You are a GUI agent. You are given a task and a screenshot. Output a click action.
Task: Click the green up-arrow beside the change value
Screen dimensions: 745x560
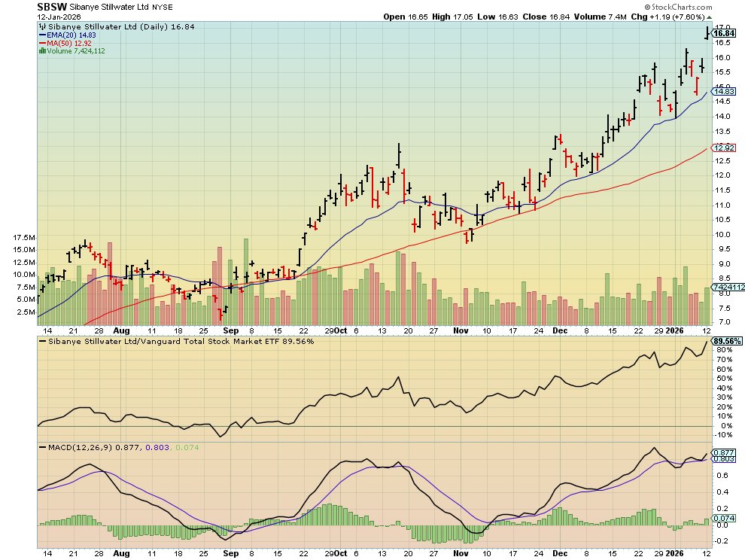710,17
